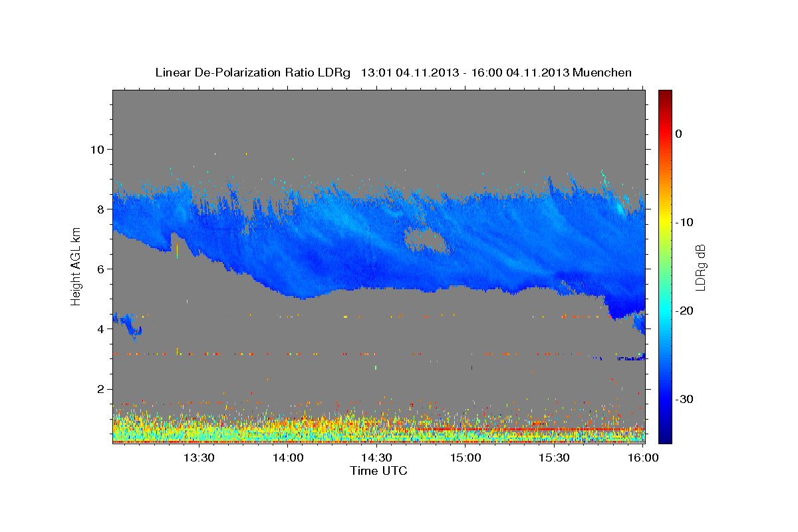Click the colorbar value 0
This screenshot has height=532, width=798.
pos(678,134)
